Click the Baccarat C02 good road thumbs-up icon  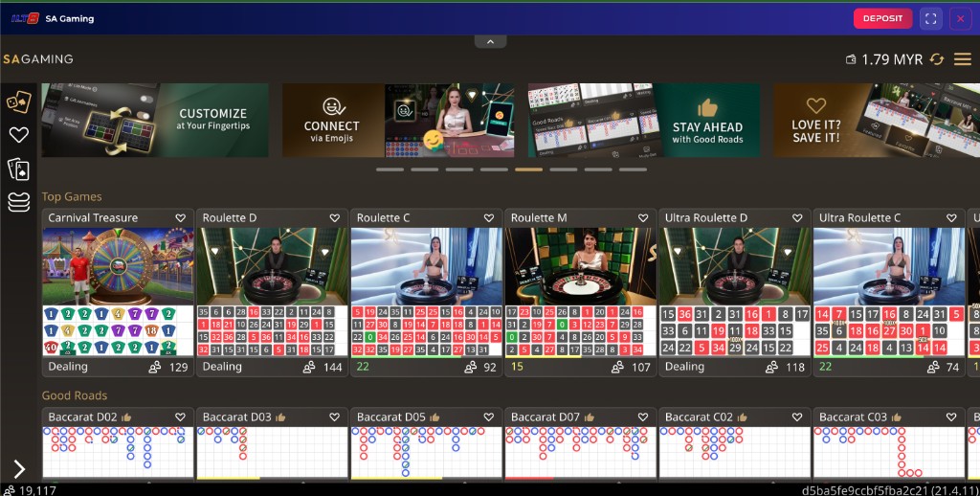click(x=743, y=417)
